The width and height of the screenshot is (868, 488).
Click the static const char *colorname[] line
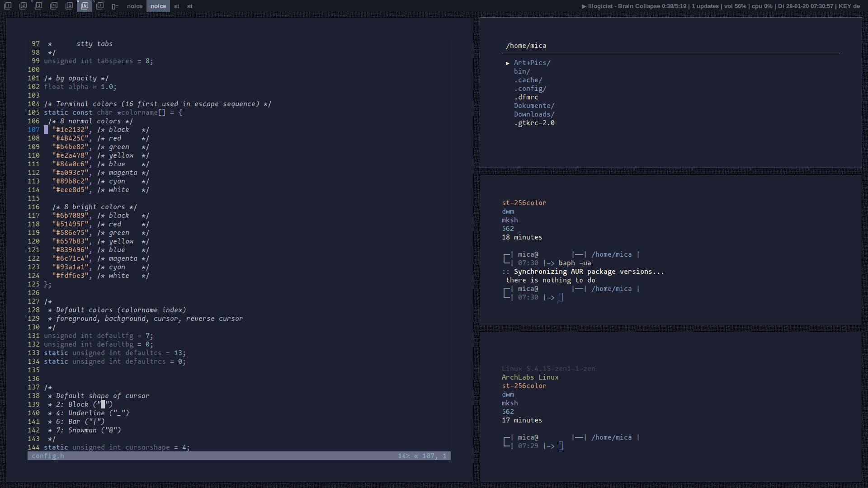point(113,113)
